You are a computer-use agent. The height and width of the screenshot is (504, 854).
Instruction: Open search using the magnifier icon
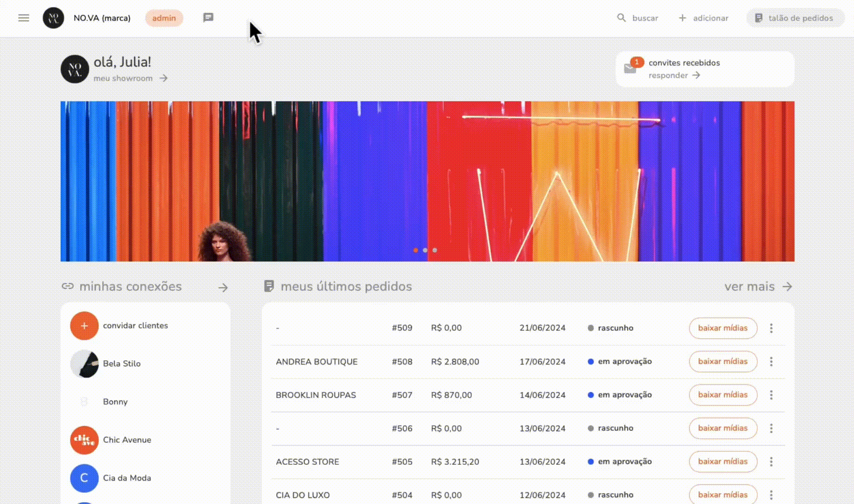(x=621, y=18)
